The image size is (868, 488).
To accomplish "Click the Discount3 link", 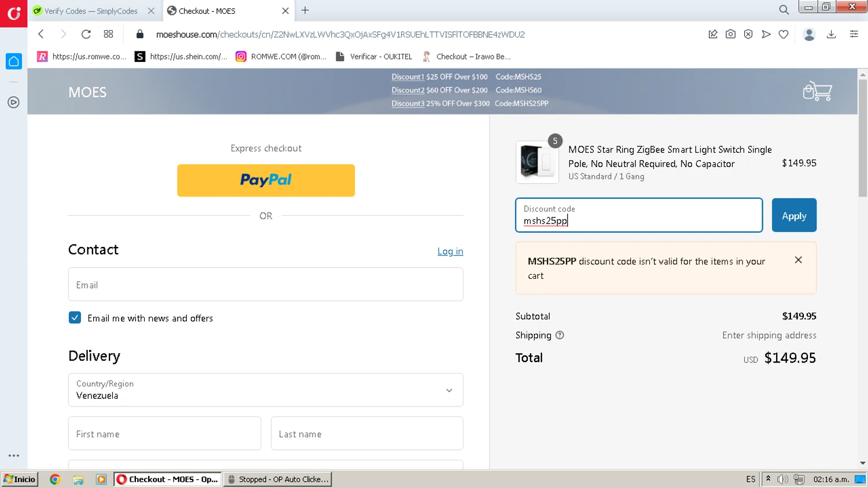I will (407, 103).
